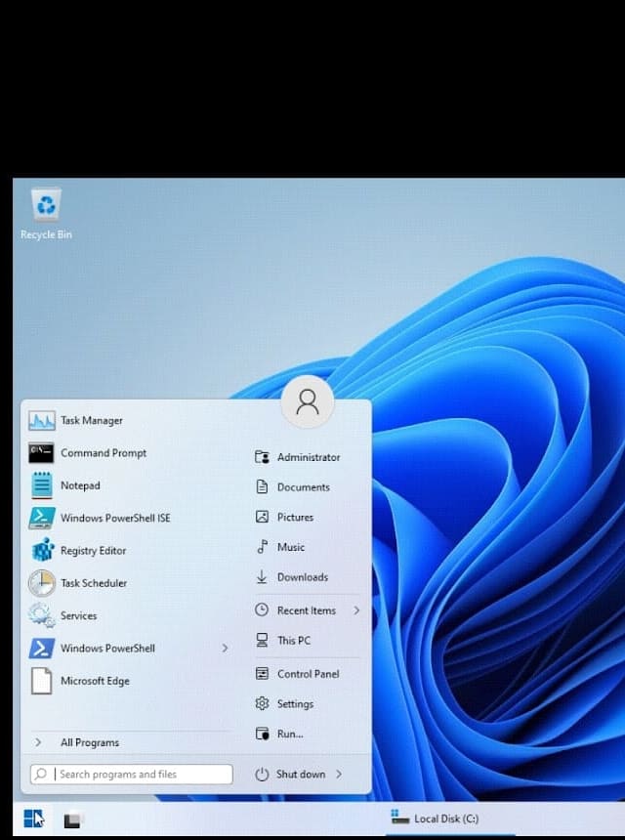Click the Local Disk drive taskbar icon
This screenshot has height=840, width=625.
399,817
